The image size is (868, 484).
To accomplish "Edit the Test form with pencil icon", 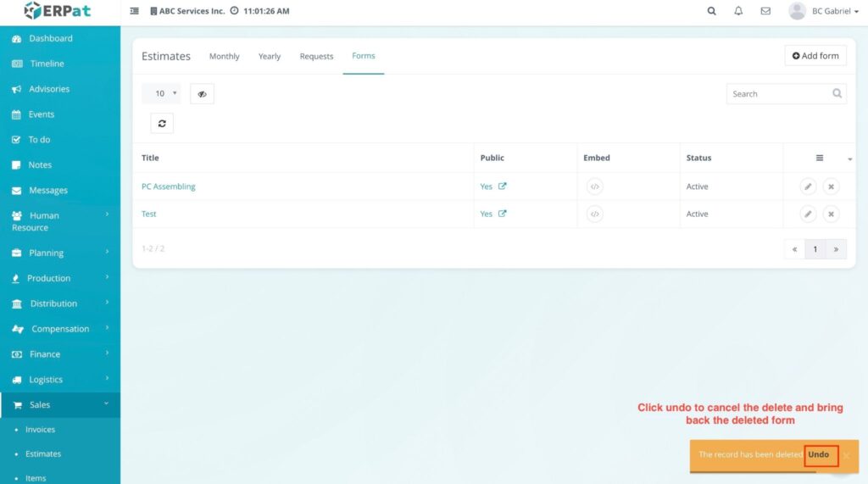I will pos(808,214).
